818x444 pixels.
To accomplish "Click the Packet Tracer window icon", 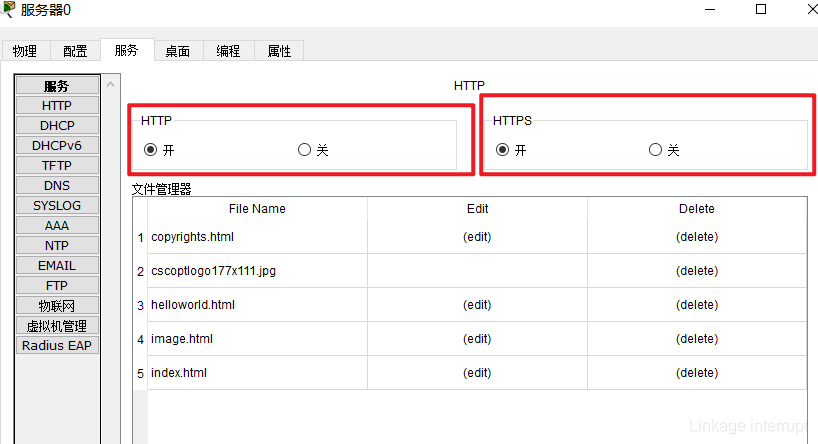I will tap(8, 9).
